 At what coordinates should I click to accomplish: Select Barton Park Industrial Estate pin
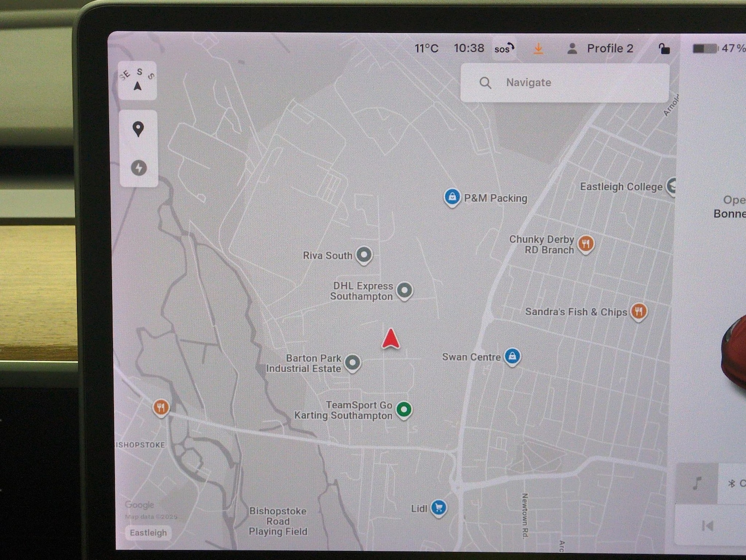(x=353, y=363)
